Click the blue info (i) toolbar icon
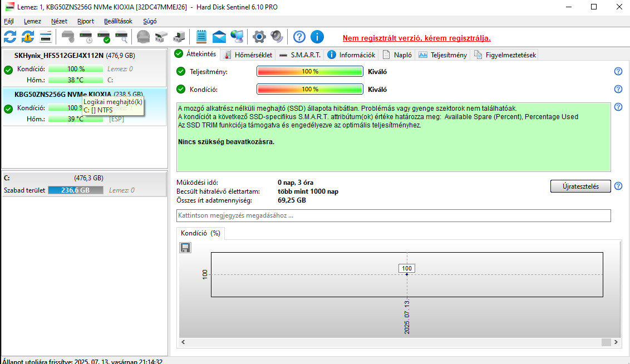This screenshot has height=364, width=630. [x=317, y=37]
